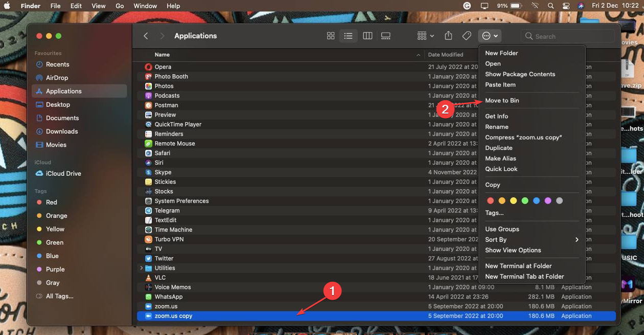Pick the yellow tag color dot
The image size is (644, 335).
[x=513, y=200]
